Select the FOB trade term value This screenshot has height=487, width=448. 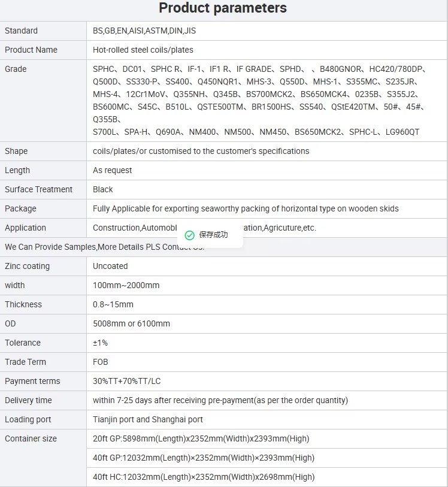click(100, 362)
